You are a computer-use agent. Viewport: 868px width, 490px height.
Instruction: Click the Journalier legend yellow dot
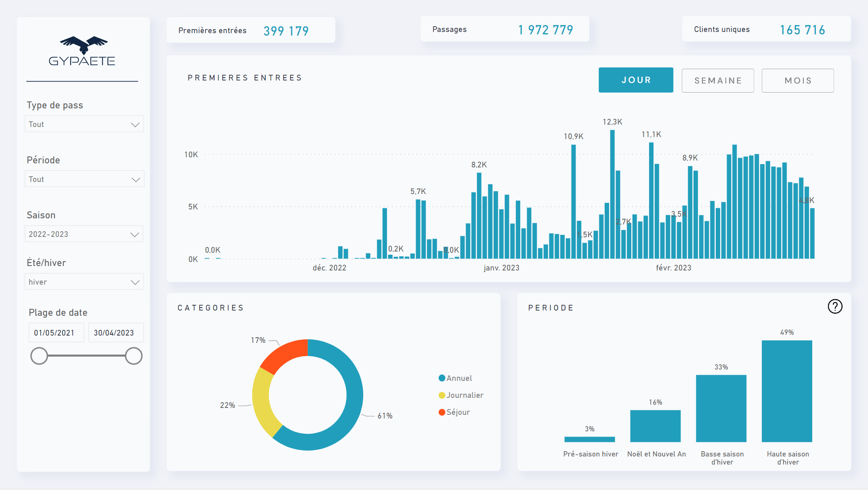[442, 395]
